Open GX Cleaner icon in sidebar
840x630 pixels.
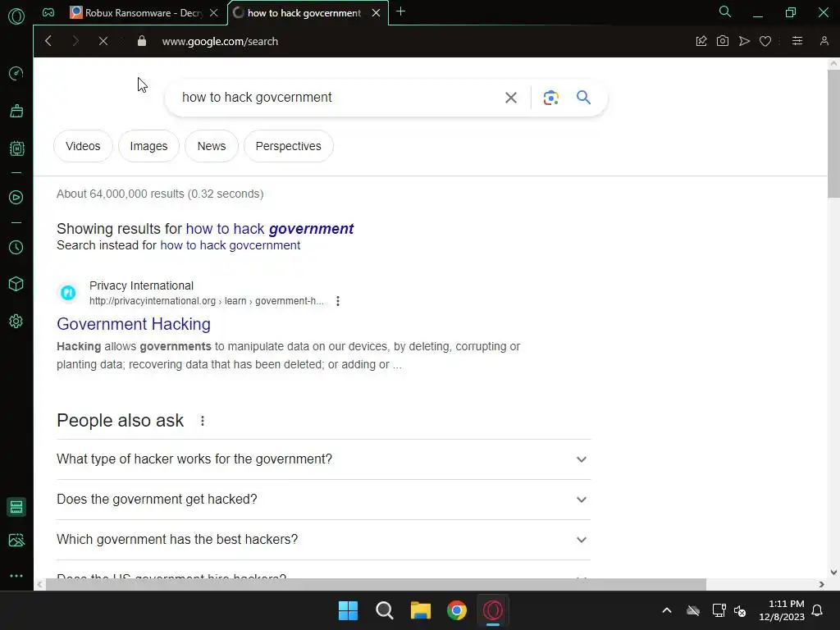pos(16,111)
